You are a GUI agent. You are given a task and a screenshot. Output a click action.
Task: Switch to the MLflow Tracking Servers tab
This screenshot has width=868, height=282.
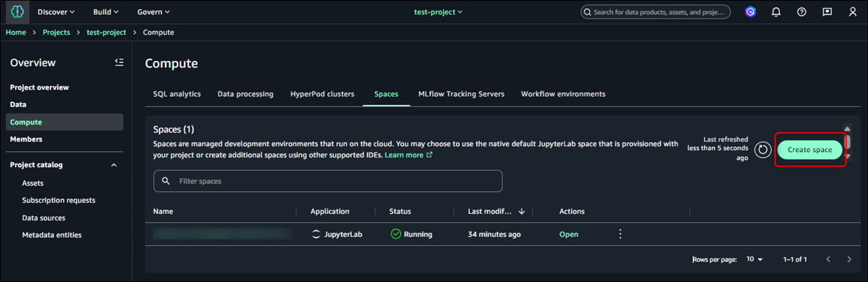461,94
